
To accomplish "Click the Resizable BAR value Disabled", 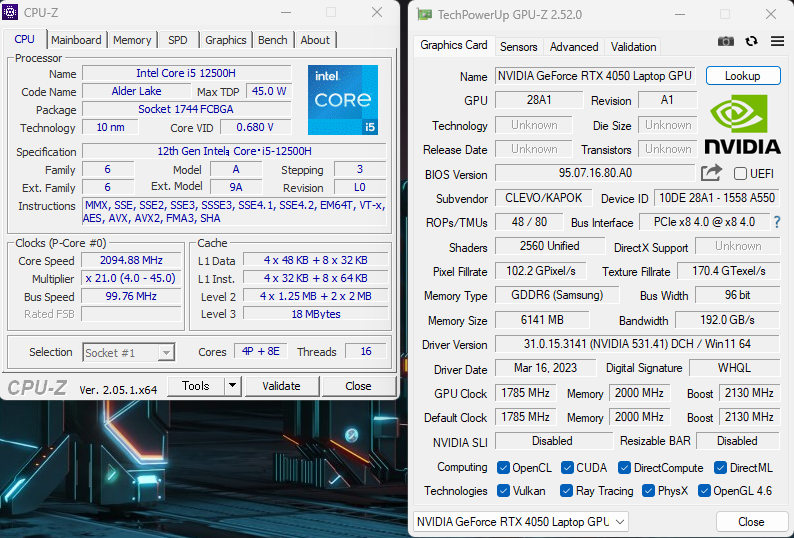I will click(737, 441).
